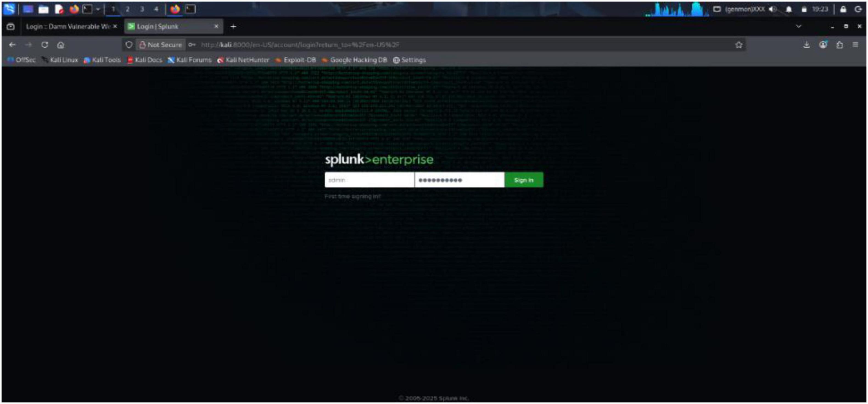Go forward one page in Firefox
Screen dimensions: 868x404
(29, 45)
